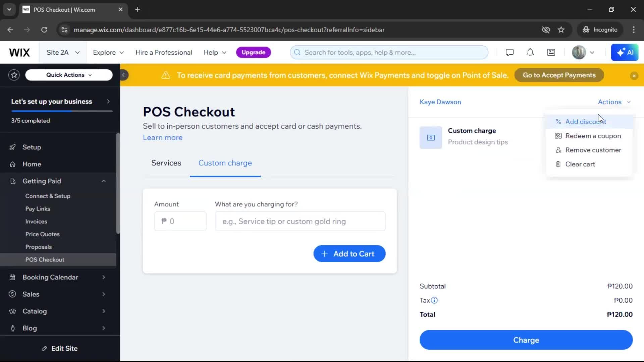Click the warning triangle in banner
Viewport: 644px width, 362px height.
pyautogui.click(x=166, y=75)
